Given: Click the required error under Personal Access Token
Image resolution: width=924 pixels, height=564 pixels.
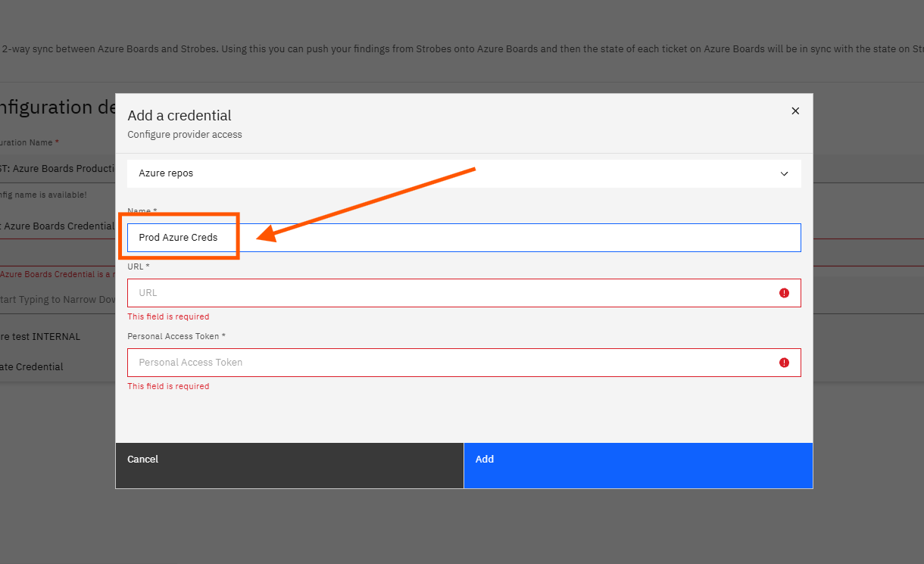Looking at the screenshot, I should point(168,386).
